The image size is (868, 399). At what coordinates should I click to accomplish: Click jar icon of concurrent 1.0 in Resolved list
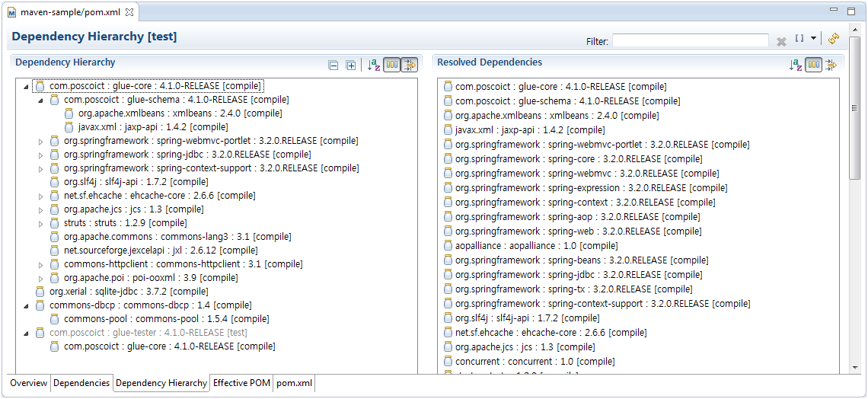point(448,362)
